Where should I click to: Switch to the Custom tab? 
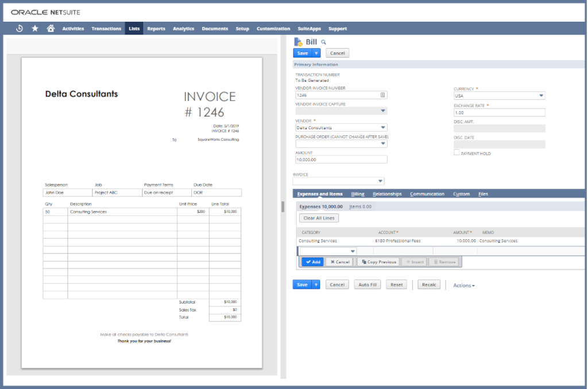click(461, 194)
